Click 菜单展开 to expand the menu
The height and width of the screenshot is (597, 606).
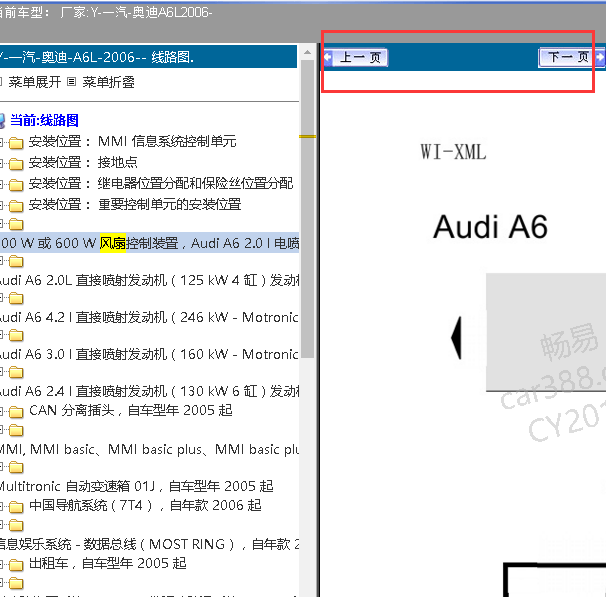click(x=35, y=82)
